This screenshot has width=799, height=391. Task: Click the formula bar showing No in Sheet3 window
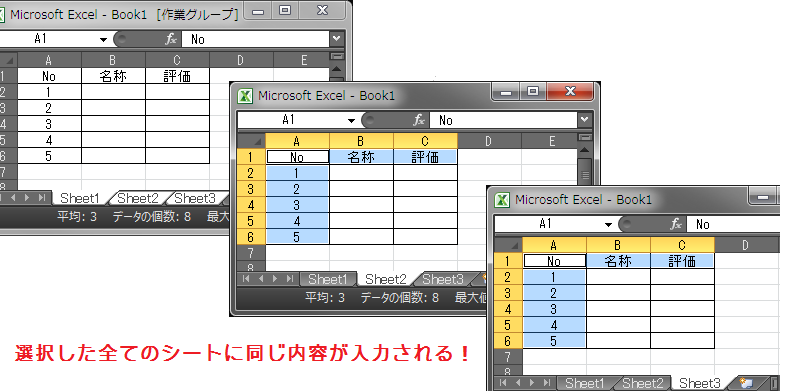733,224
